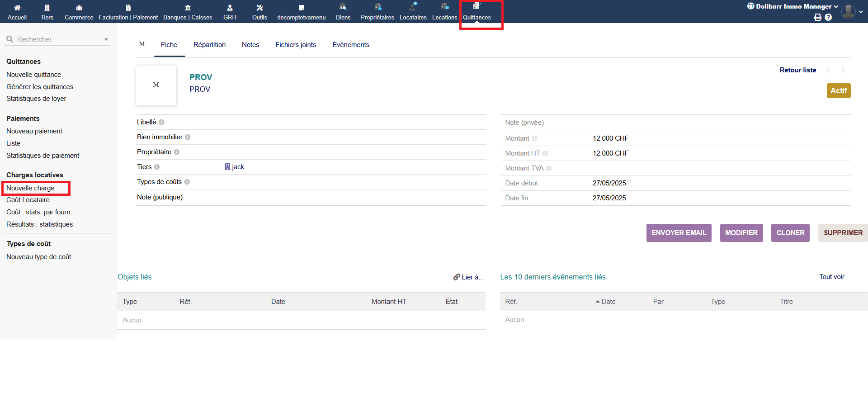Switch to the Répartition tab
The width and height of the screenshot is (868, 407).
click(x=209, y=45)
